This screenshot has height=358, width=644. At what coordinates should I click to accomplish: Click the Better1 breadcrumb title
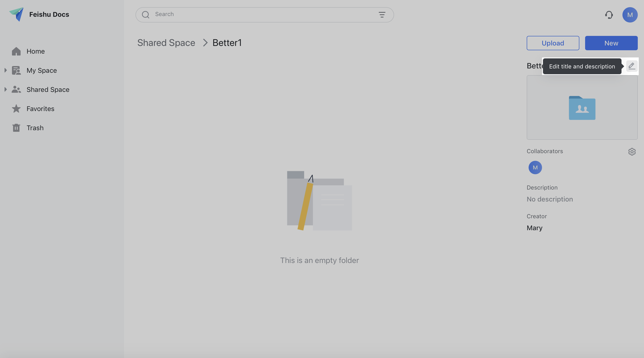coord(227,43)
